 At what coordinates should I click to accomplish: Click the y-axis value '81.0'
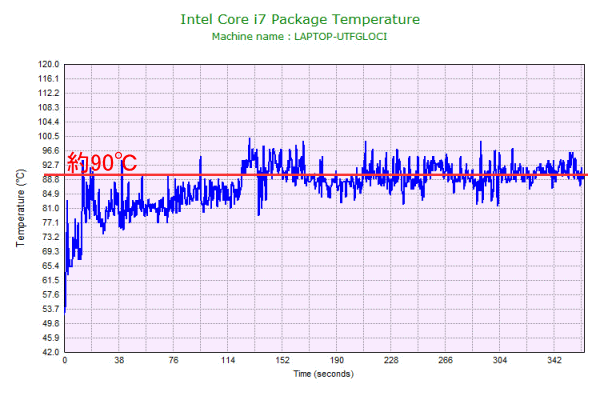[x=51, y=208]
